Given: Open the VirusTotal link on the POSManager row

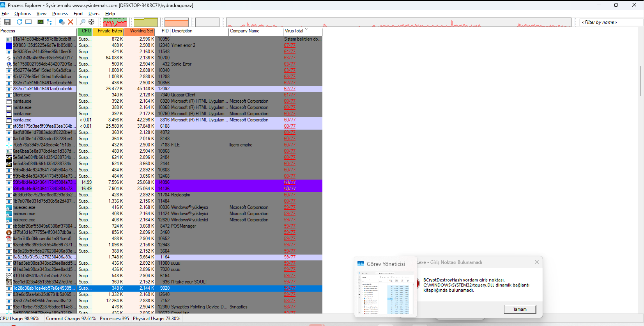Looking at the screenshot, I should (x=290, y=226).
